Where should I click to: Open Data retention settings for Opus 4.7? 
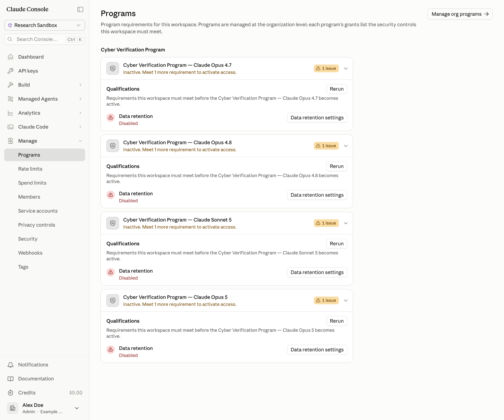(x=317, y=117)
